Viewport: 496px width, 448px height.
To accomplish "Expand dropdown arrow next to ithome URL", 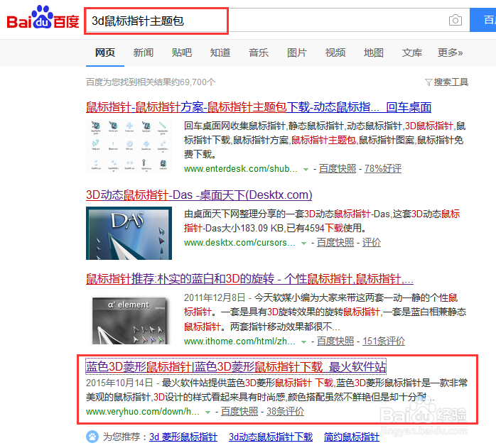I will pyautogui.click(x=303, y=342).
